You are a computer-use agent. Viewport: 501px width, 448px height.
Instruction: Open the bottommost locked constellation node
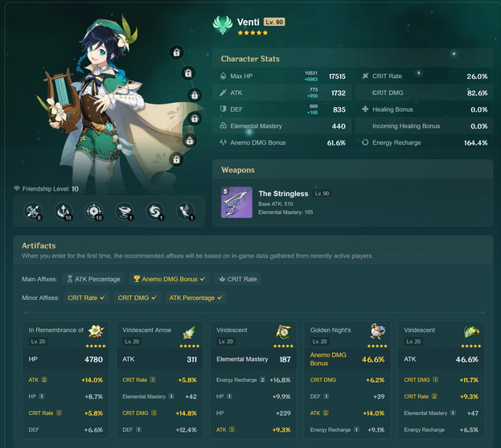(x=176, y=159)
